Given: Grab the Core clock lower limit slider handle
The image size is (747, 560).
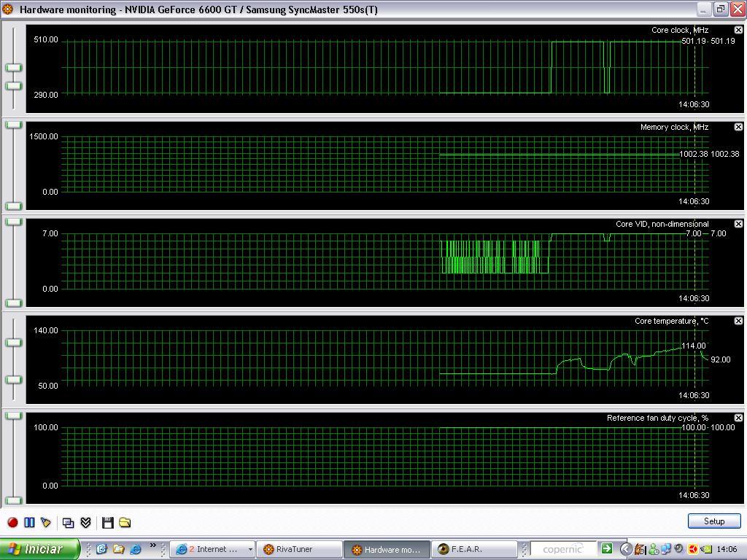Looking at the screenshot, I should click(14, 86).
